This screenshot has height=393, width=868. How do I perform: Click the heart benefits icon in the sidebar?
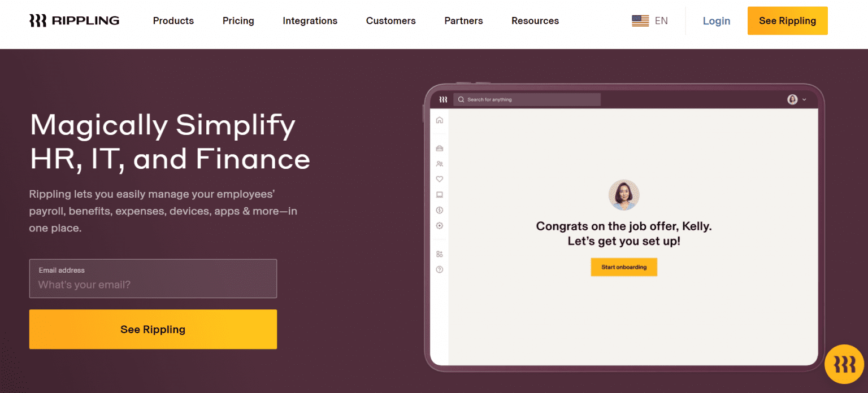click(440, 179)
